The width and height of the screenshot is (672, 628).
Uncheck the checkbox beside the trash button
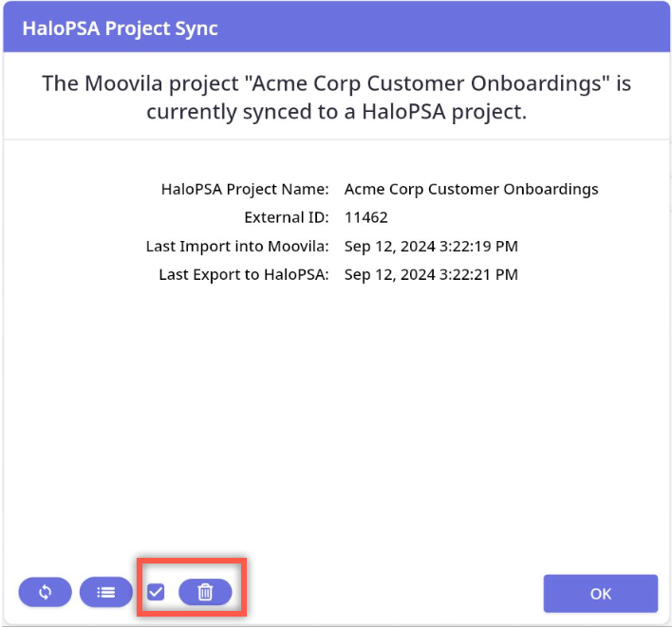[157, 592]
